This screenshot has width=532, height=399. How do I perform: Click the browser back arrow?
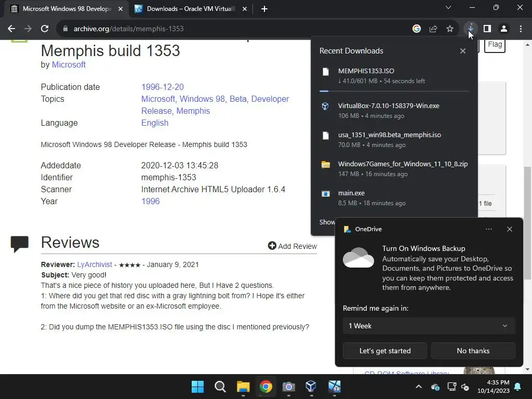(x=11, y=29)
